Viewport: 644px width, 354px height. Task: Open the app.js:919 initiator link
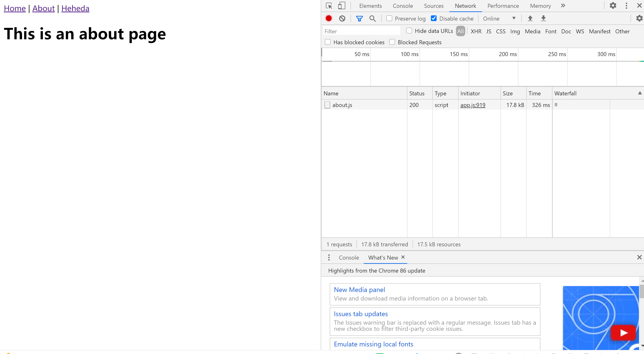(473, 105)
